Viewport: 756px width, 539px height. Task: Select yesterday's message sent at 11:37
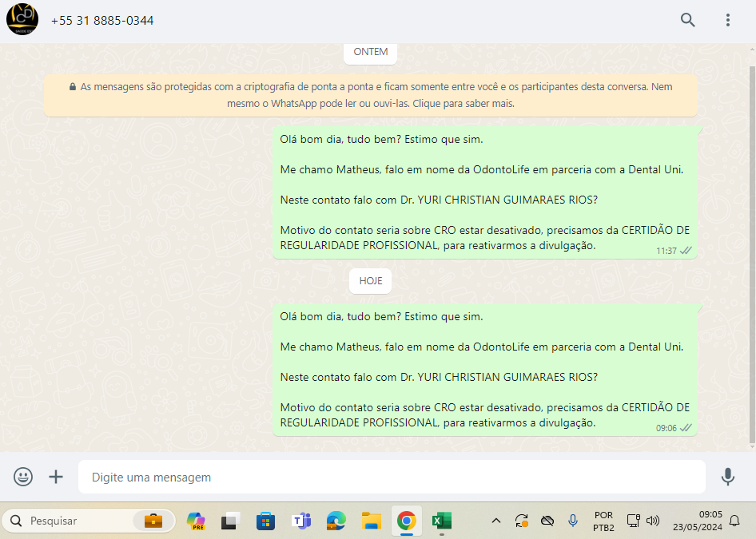(x=484, y=192)
